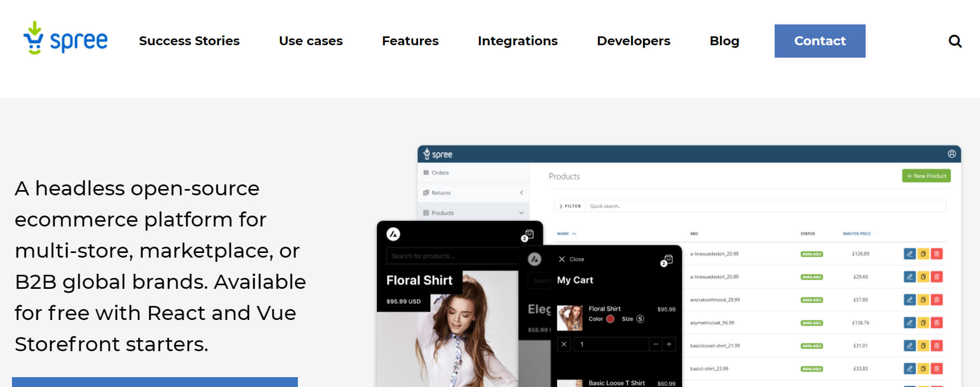The image size is (980, 387).
Task: Click the cart icon in My Cart panel
Action: 668,260
